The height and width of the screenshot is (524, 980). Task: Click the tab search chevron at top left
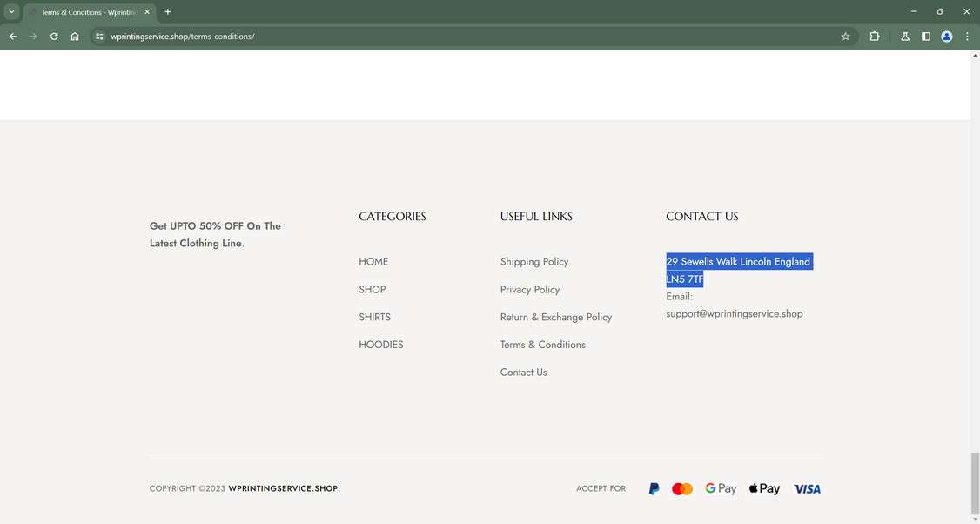click(x=10, y=11)
